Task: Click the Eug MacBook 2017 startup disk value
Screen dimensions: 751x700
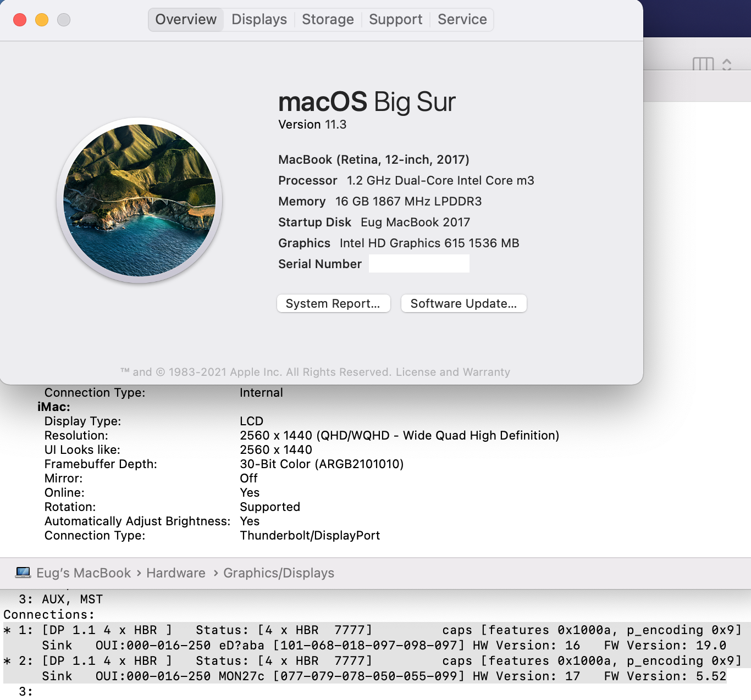Action: [x=415, y=223]
